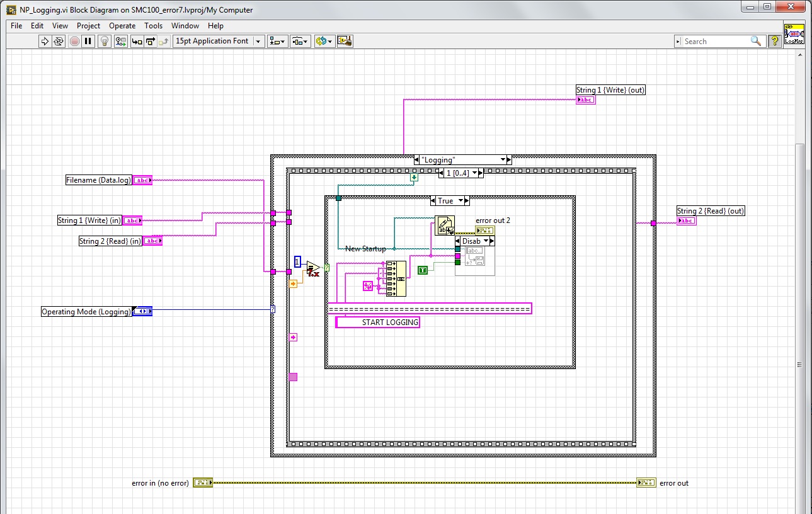This screenshot has width=812, height=514.
Task: Select the line-feed constant beside Concatenate Strings
Action: (x=369, y=287)
